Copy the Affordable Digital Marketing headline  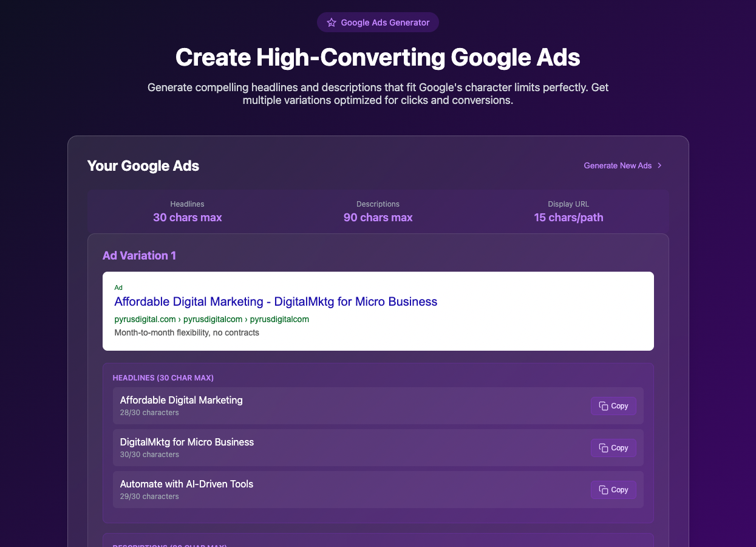point(613,406)
